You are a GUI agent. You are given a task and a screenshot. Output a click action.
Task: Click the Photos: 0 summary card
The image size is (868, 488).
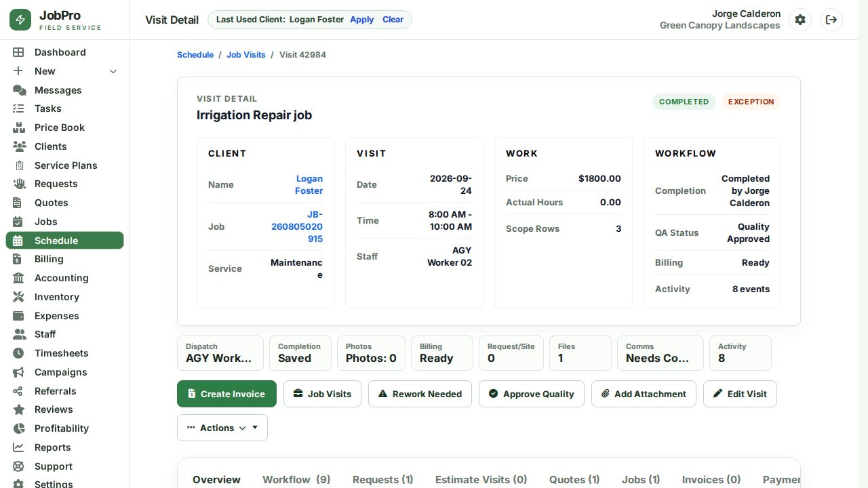[371, 353]
